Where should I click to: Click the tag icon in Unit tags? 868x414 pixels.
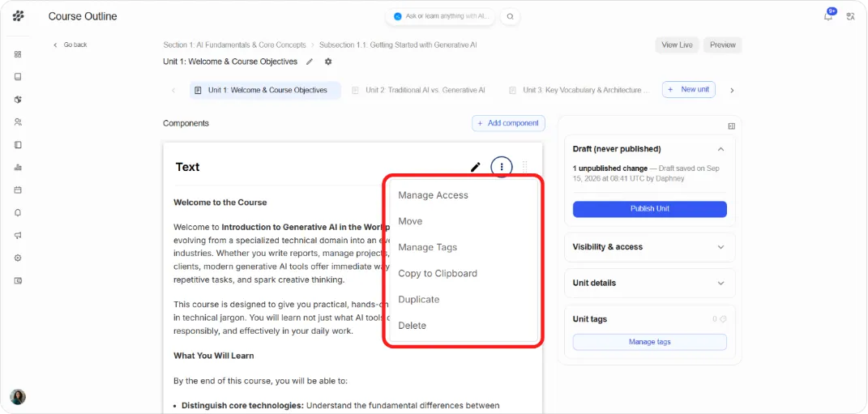point(723,319)
